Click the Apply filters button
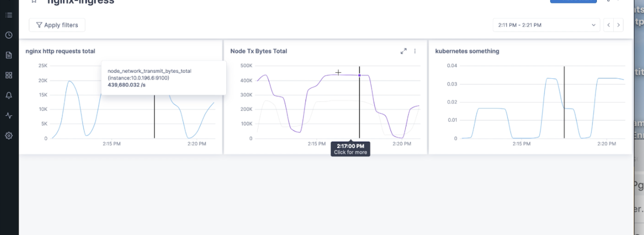The height and width of the screenshot is (235, 644). point(57,25)
